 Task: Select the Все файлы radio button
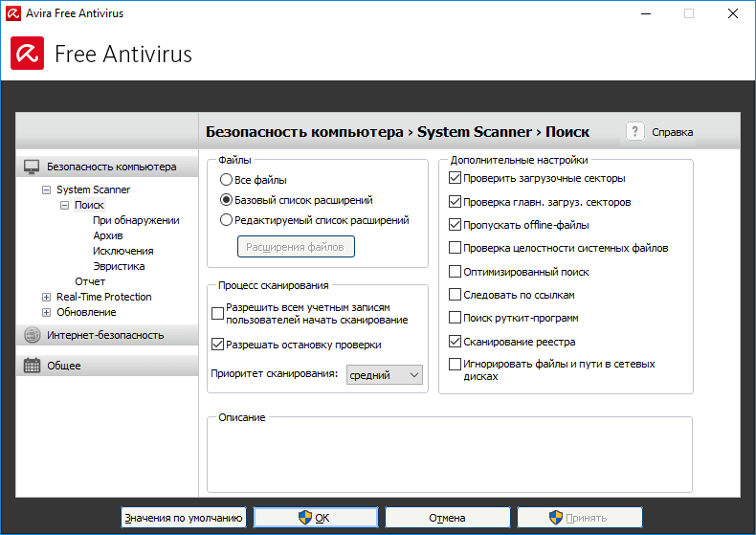226,180
